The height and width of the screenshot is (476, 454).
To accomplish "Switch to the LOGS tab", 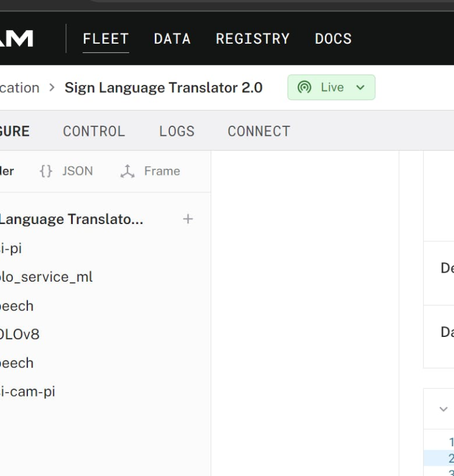I will 177,131.
